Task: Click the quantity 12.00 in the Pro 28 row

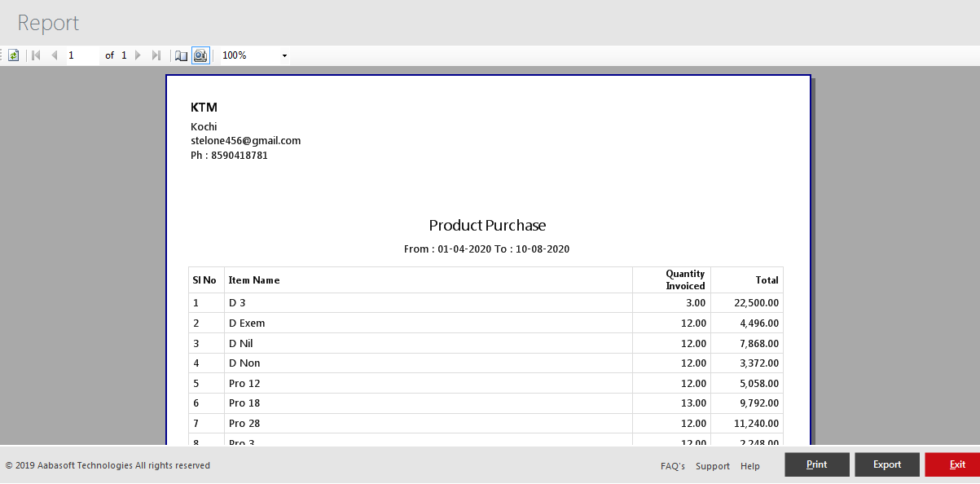Action: [x=693, y=424]
